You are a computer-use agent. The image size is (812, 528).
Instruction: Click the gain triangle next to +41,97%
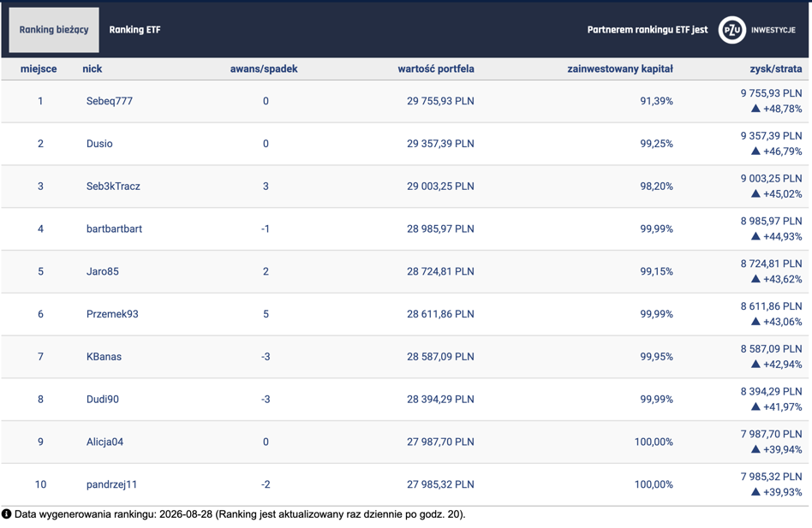tap(755, 407)
